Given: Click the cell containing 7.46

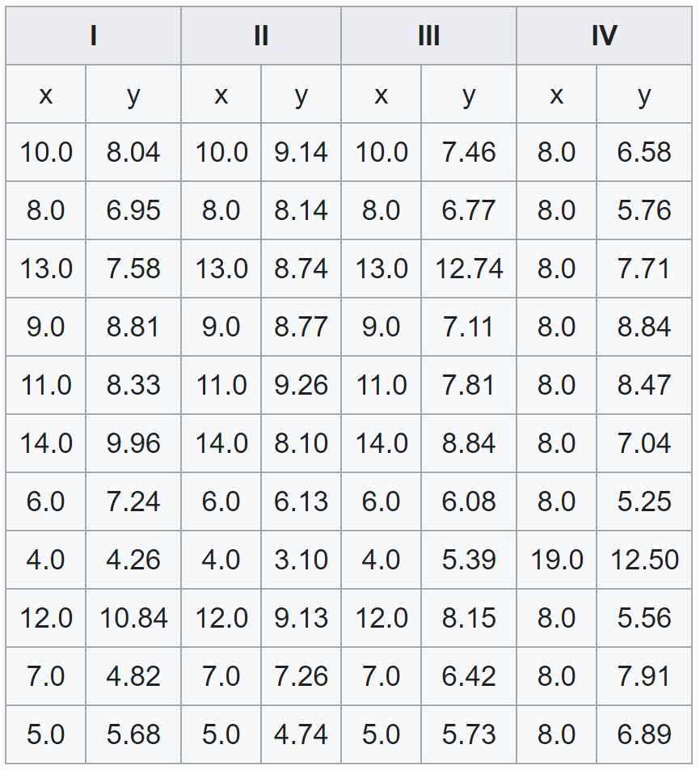Looking at the screenshot, I should (x=469, y=152).
